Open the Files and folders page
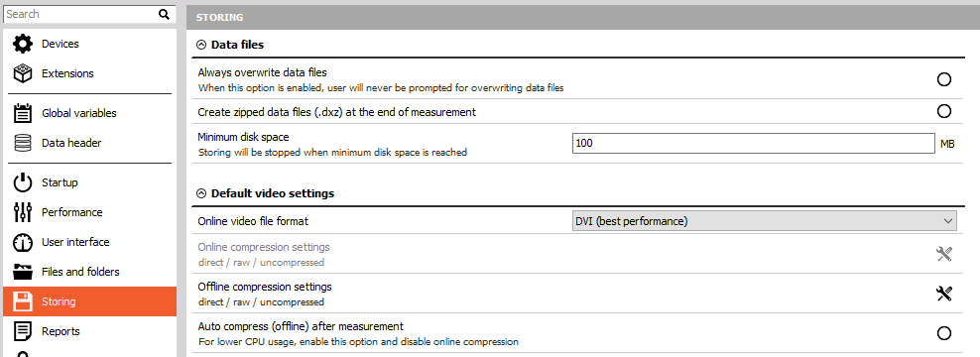 click(x=89, y=272)
